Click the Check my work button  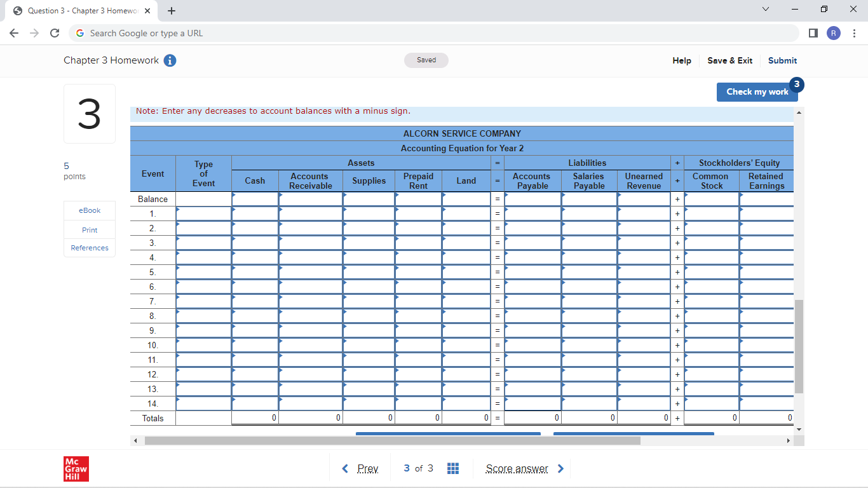pos(757,91)
